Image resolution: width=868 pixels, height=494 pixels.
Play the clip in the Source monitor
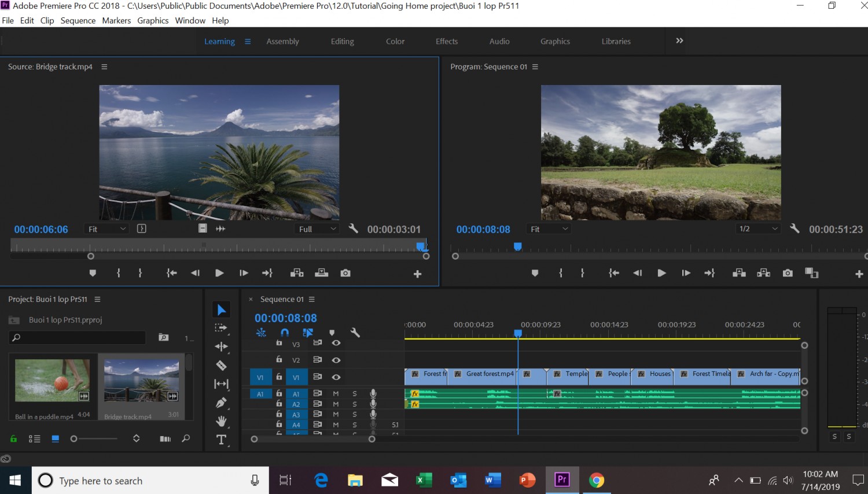coord(219,273)
